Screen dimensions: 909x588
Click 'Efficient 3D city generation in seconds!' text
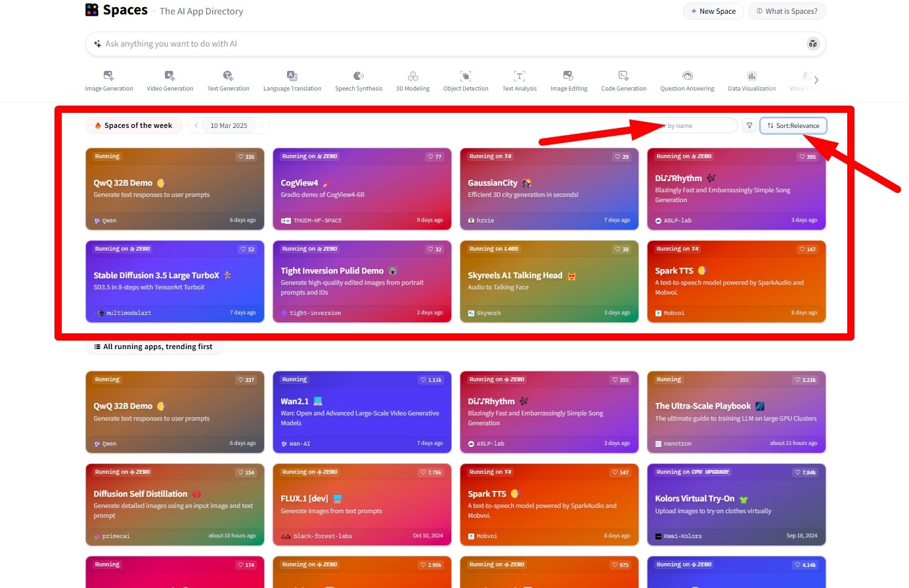pyautogui.click(x=523, y=195)
